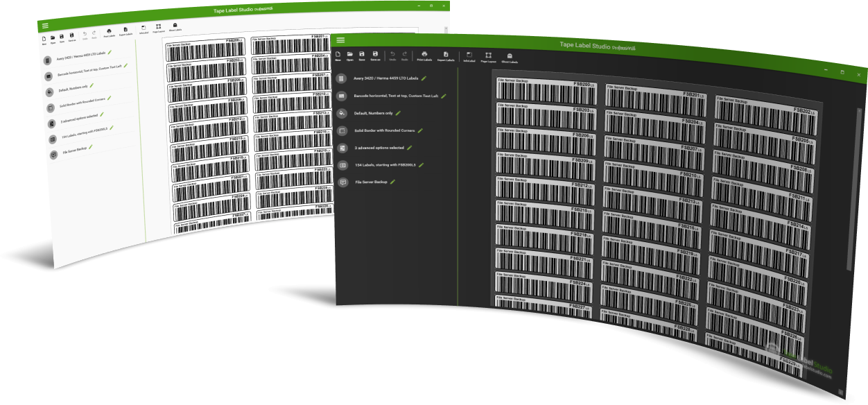
Task: Click color fill icon in light window sidebar
Action: pos(49,92)
